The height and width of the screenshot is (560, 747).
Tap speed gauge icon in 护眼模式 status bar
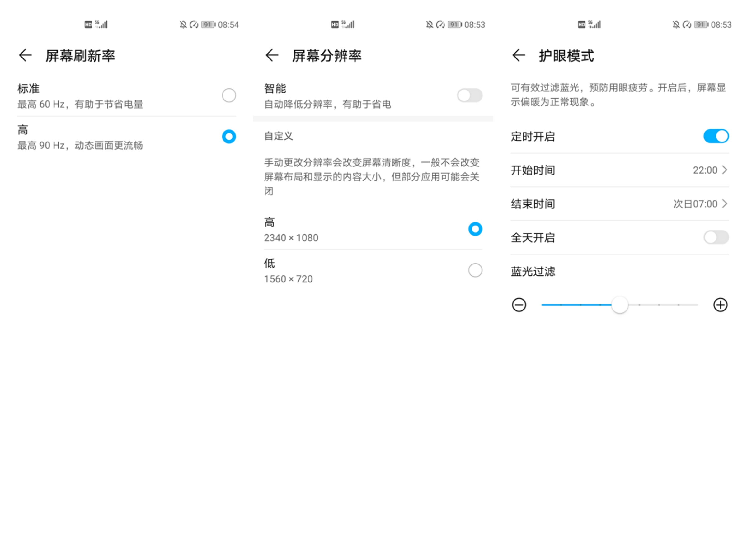(x=687, y=25)
